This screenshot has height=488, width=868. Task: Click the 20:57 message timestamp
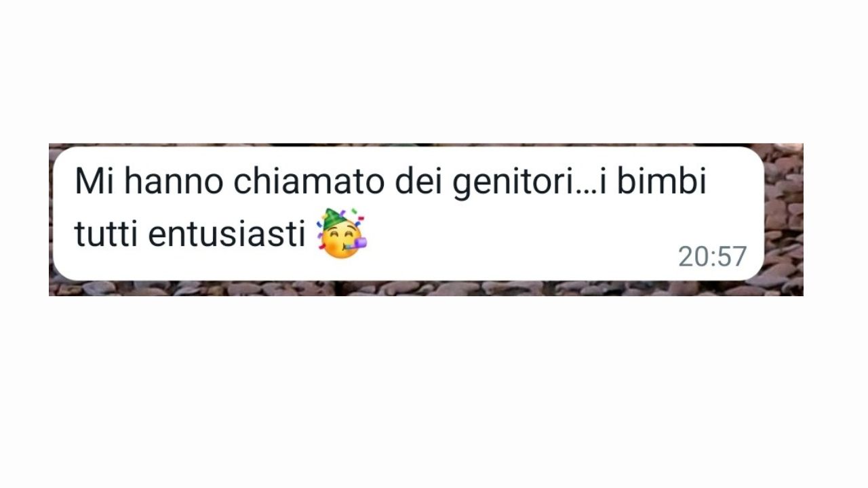pos(712,257)
